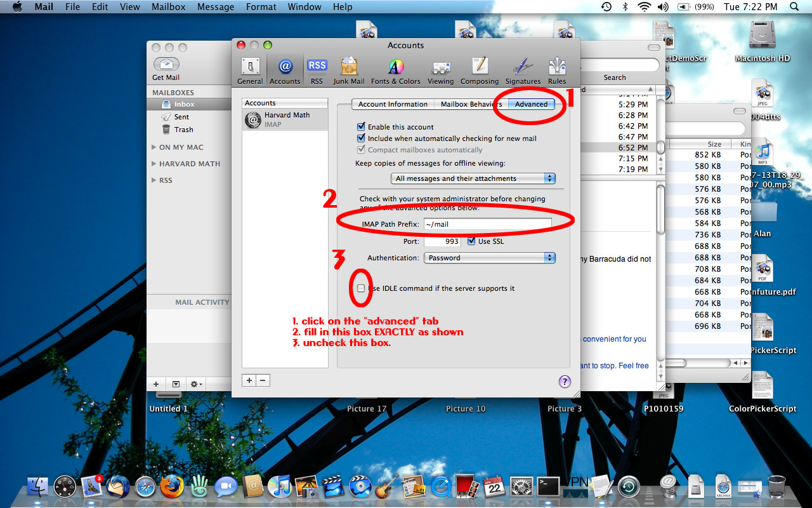
Task: Open Signatures preferences
Action: click(x=523, y=70)
